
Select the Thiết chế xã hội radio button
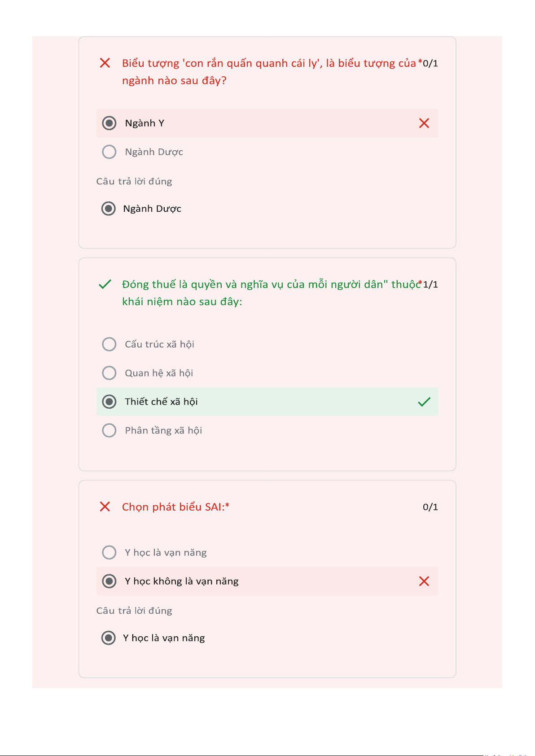click(x=109, y=402)
